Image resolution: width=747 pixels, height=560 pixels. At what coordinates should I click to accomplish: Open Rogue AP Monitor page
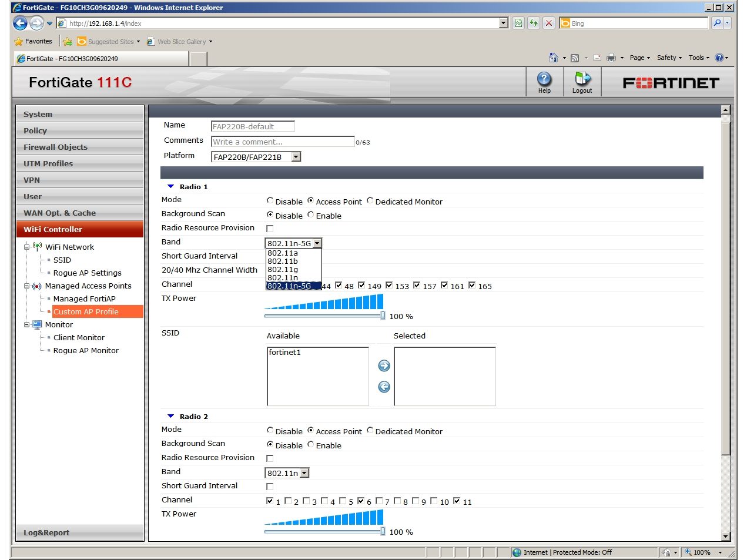coord(86,350)
